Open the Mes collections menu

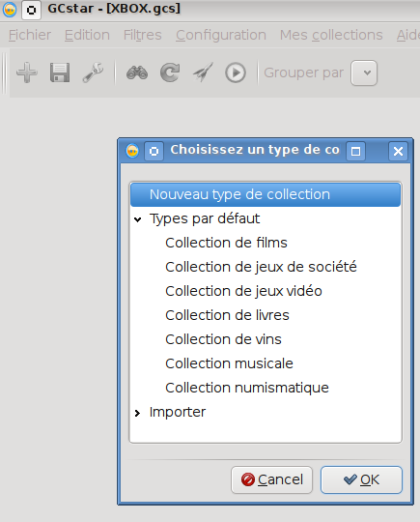click(331, 35)
